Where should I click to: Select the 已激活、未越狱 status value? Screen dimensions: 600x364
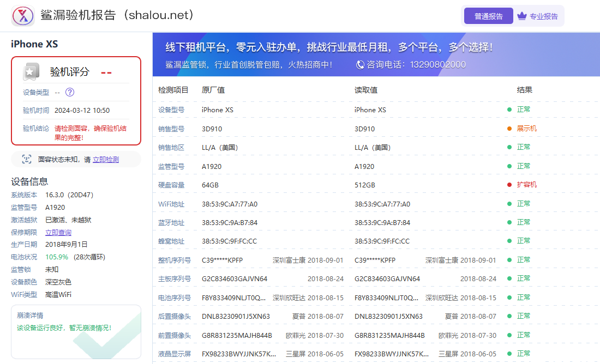pyautogui.click(x=68, y=220)
